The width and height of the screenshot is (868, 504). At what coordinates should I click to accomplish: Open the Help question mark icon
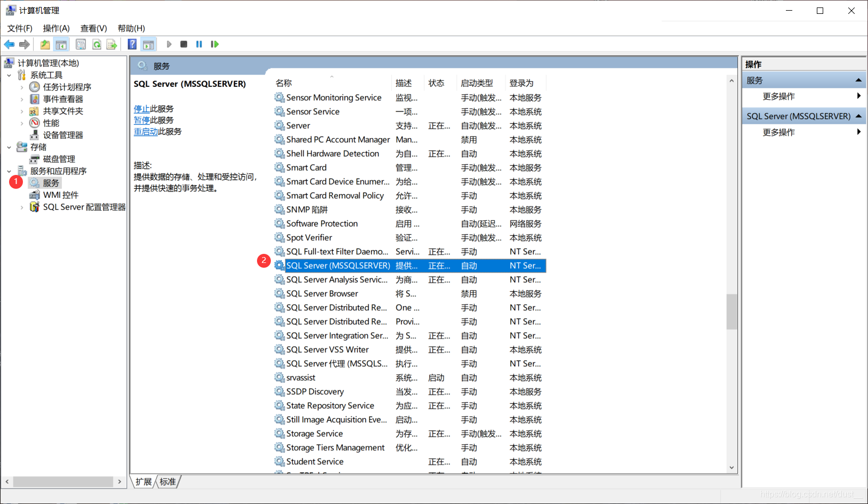point(132,44)
